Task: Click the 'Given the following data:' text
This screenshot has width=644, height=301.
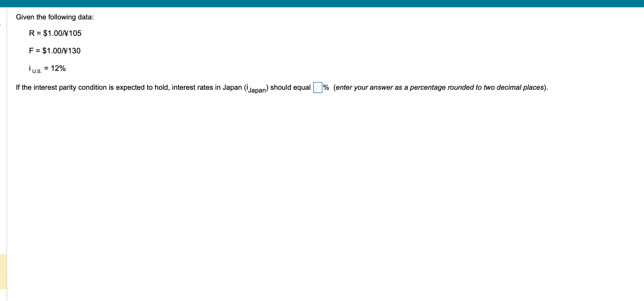Action: pyautogui.click(x=55, y=17)
